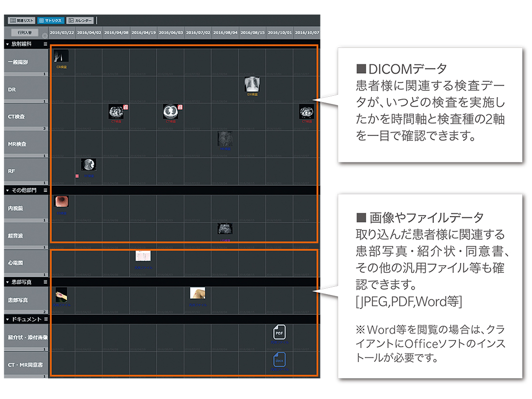The width and height of the screenshot is (532, 399).
Task: Open the hamburger menu for 放射線科 group
Action: click(45, 44)
